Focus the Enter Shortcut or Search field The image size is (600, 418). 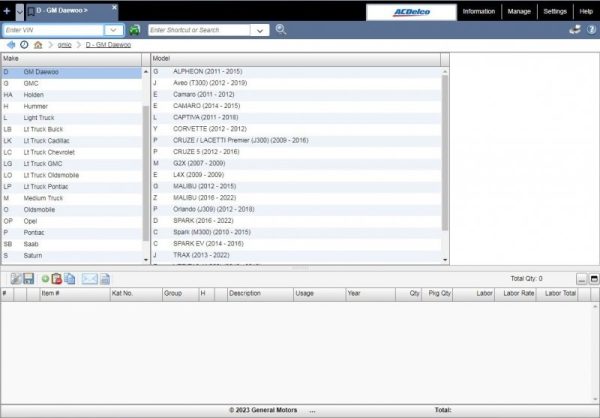[199, 30]
